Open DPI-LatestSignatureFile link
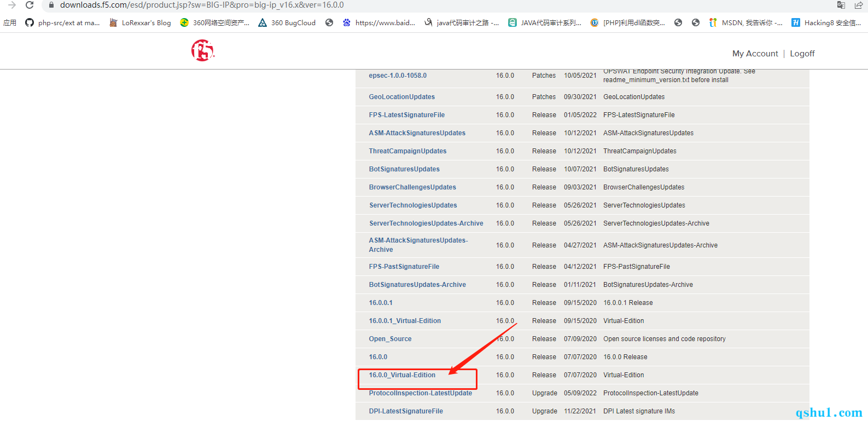Viewport: 868px width, 426px height. click(406, 411)
